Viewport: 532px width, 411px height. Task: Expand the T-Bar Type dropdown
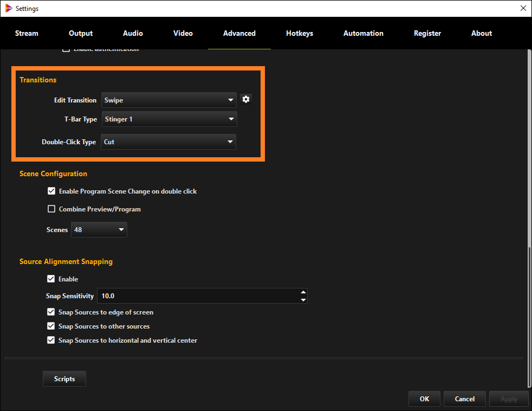169,119
